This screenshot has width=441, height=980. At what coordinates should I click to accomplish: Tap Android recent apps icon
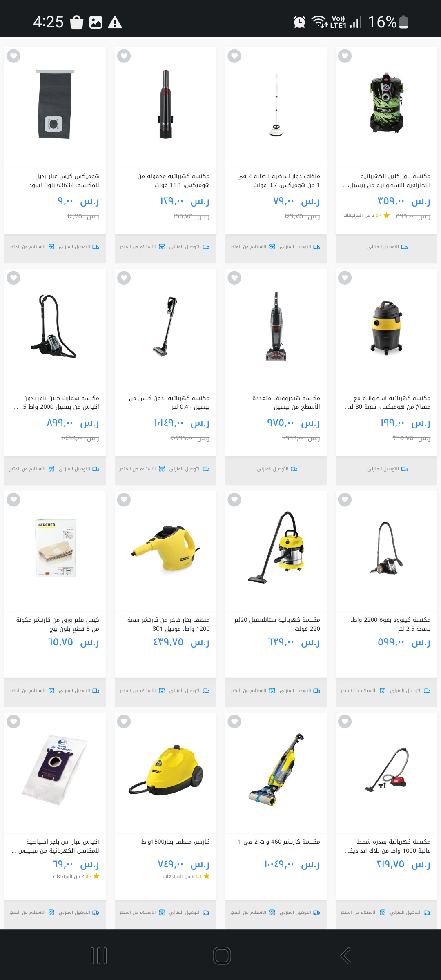click(x=98, y=955)
